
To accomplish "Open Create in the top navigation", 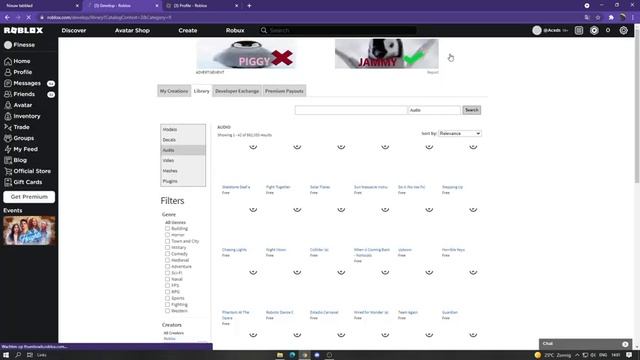I will [x=188, y=31].
